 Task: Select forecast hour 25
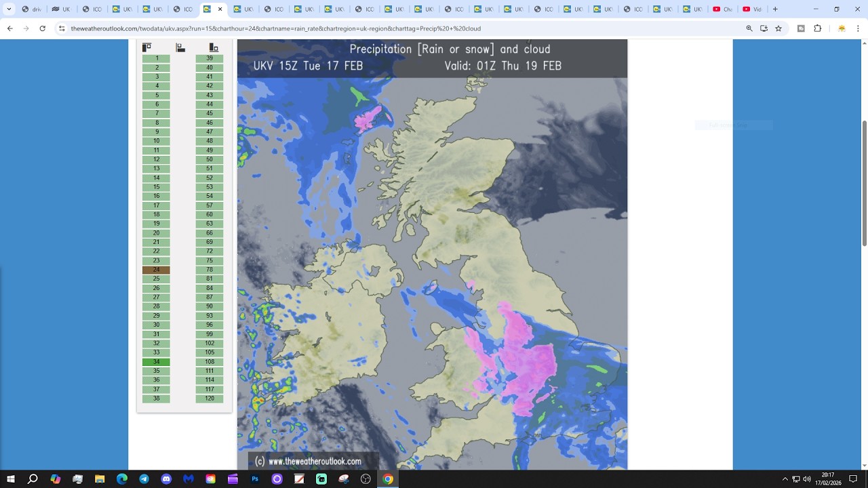tap(157, 279)
